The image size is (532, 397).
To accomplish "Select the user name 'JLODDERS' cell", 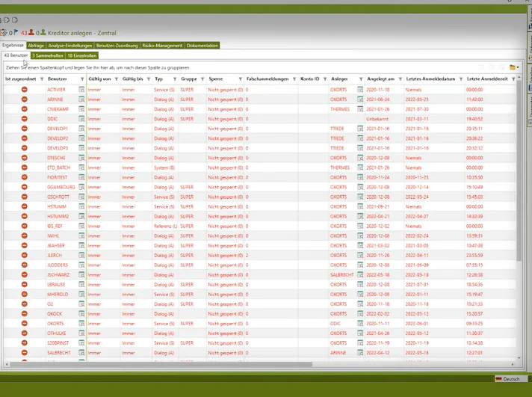I will pyautogui.click(x=58, y=265).
